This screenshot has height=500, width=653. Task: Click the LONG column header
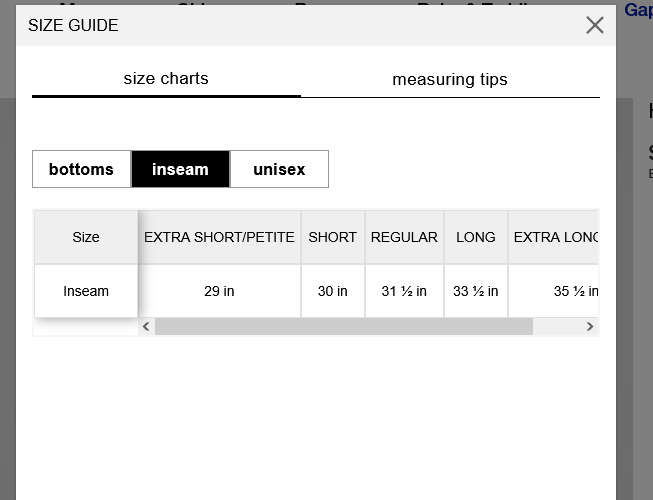(x=476, y=237)
